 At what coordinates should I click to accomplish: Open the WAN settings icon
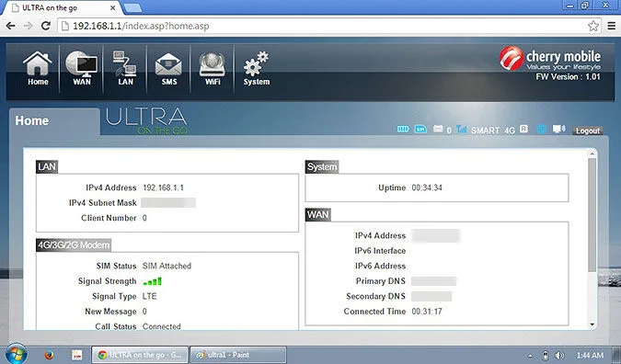82,68
